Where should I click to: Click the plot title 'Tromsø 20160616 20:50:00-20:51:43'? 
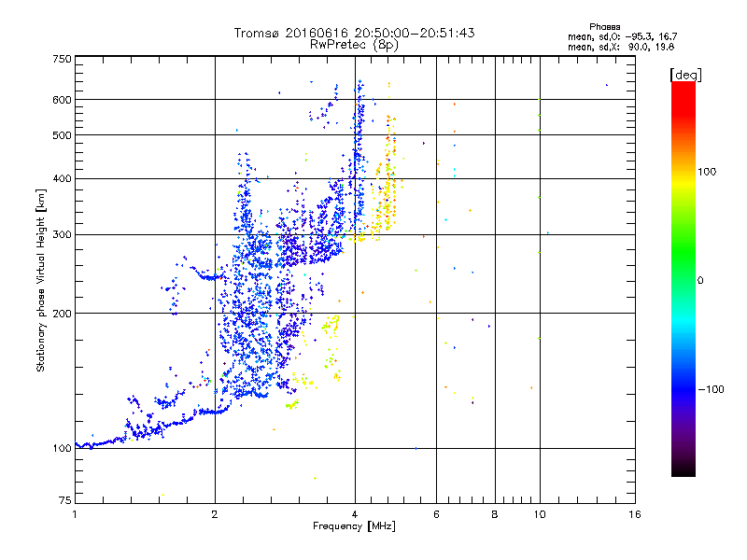pos(354,33)
